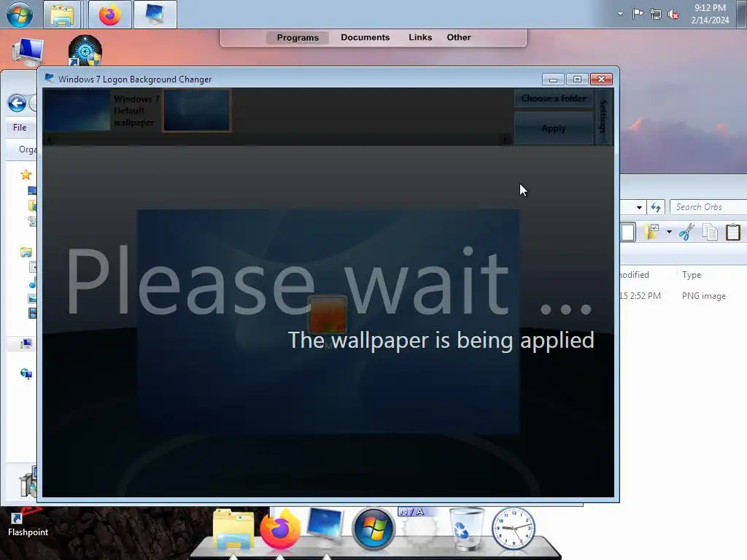This screenshot has height=560, width=747.
Task: Launch Firefox from the taskbar
Action: click(110, 15)
